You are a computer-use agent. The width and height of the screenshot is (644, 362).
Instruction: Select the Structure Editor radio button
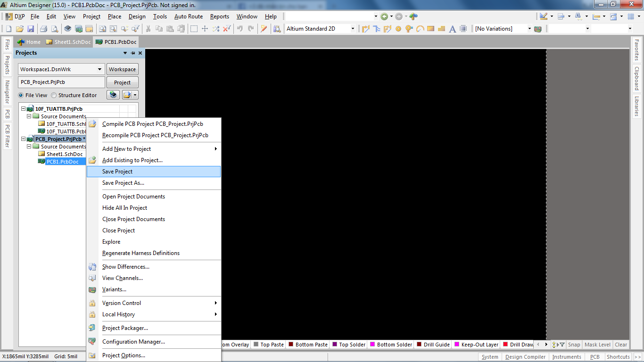click(x=54, y=95)
